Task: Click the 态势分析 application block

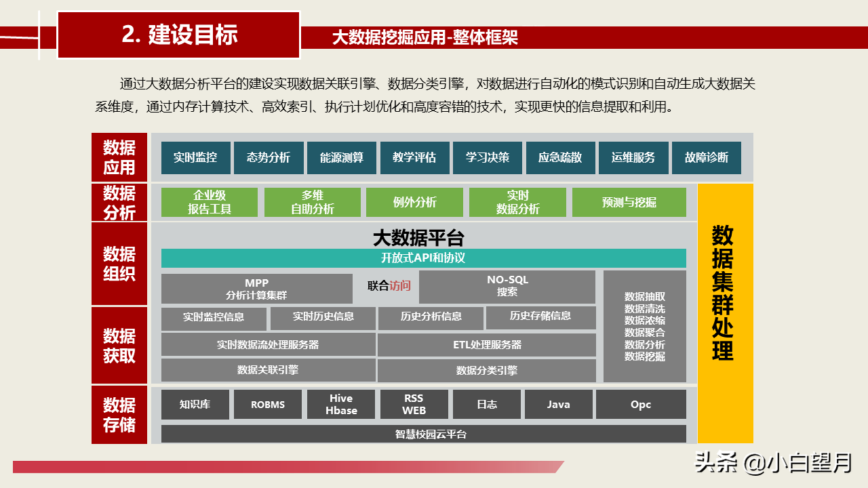Action: click(269, 157)
